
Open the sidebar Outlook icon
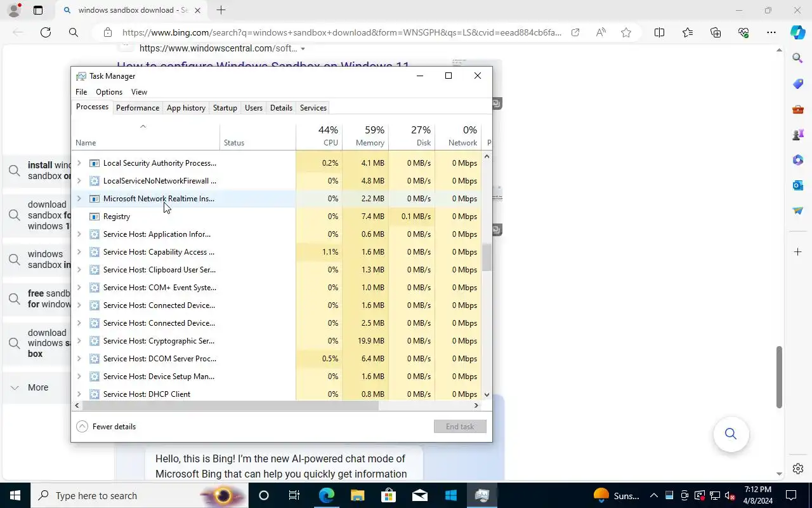[x=798, y=185]
